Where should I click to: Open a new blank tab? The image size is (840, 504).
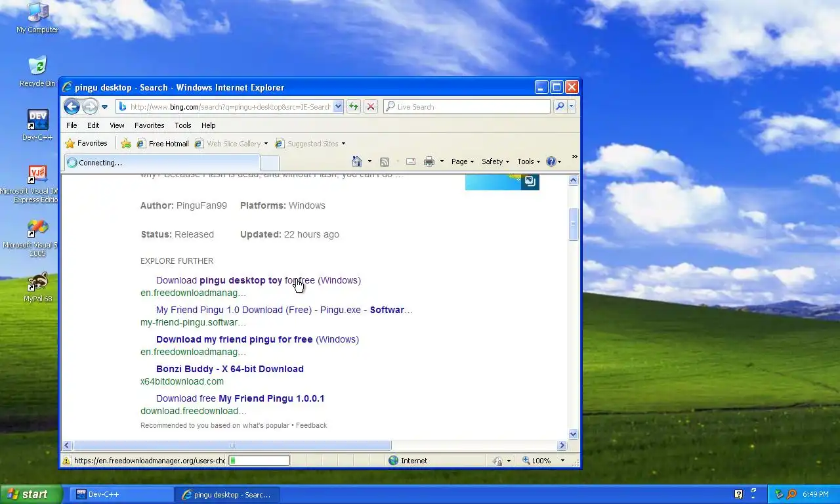click(270, 163)
